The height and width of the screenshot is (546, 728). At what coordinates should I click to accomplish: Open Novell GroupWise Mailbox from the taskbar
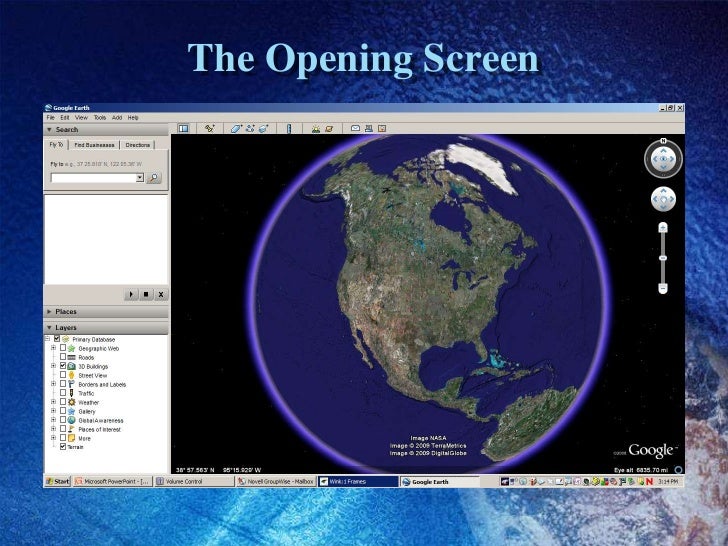coord(276,481)
